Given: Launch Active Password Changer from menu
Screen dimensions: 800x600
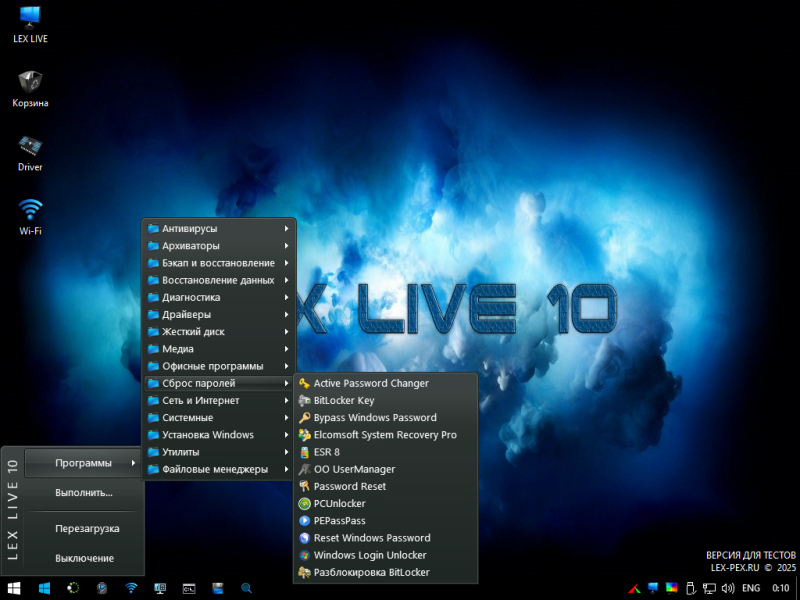Looking at the screenshot, I should [x=371, y=383].
